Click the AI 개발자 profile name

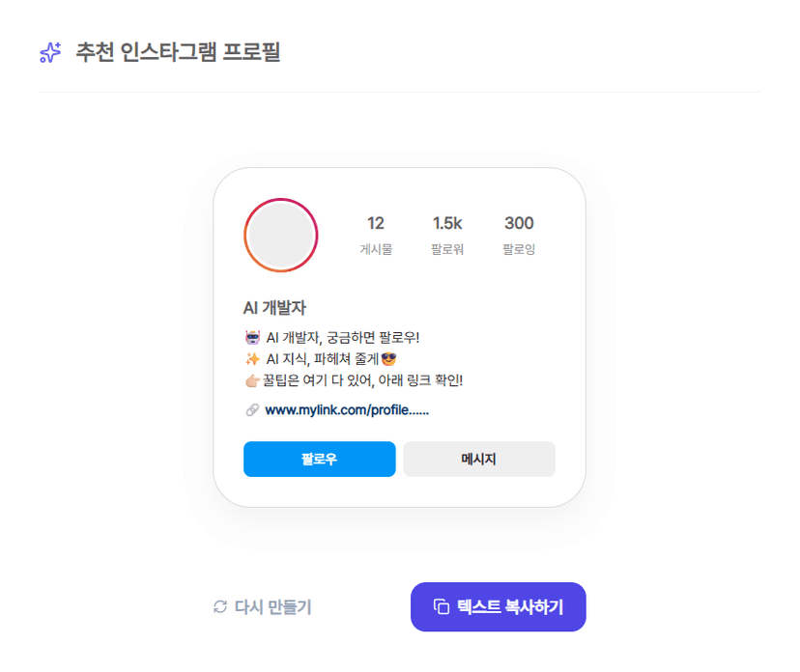(x=274, y=309)
